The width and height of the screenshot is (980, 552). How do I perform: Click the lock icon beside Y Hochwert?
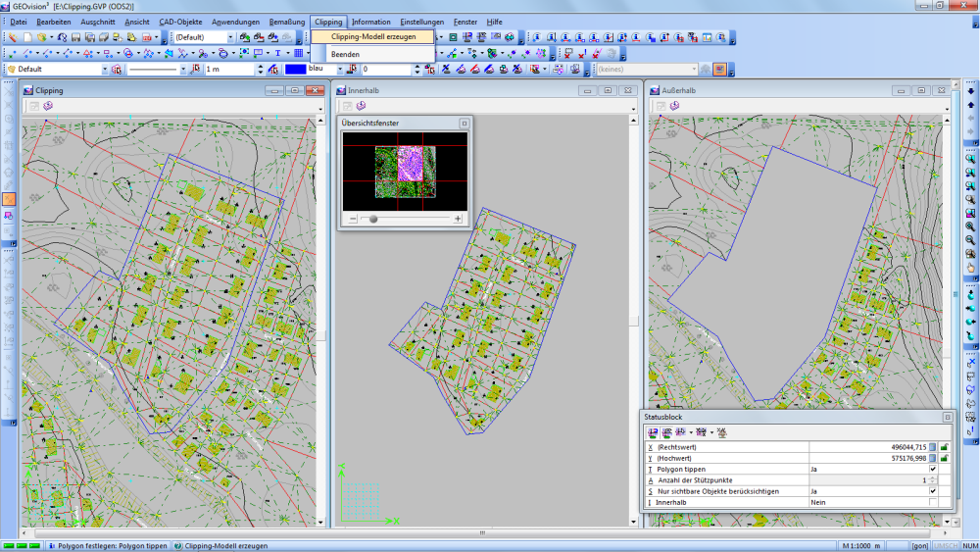click(945, 458)
